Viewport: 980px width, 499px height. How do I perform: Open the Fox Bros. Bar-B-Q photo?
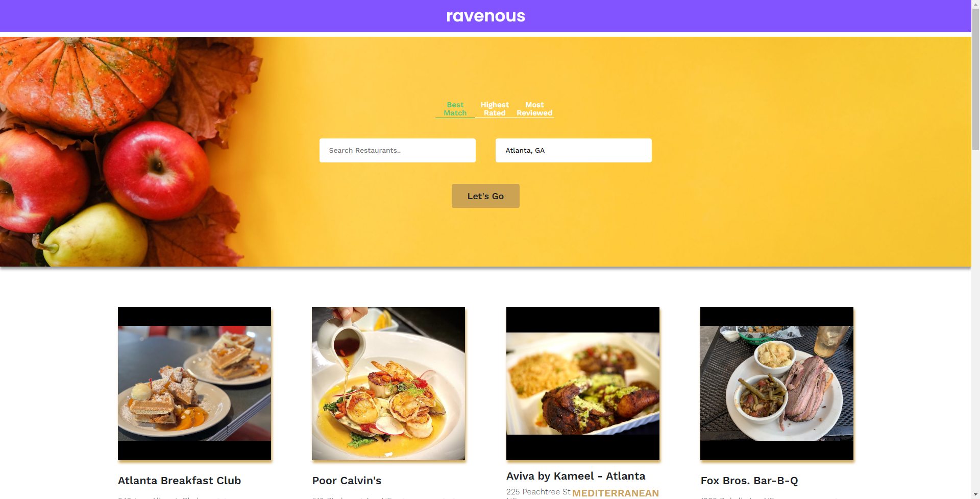click(x=777, y=384)
